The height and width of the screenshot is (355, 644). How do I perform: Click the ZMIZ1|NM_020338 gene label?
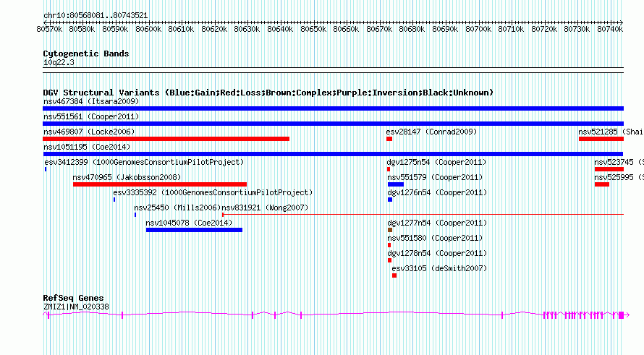(x=76, y=307)
